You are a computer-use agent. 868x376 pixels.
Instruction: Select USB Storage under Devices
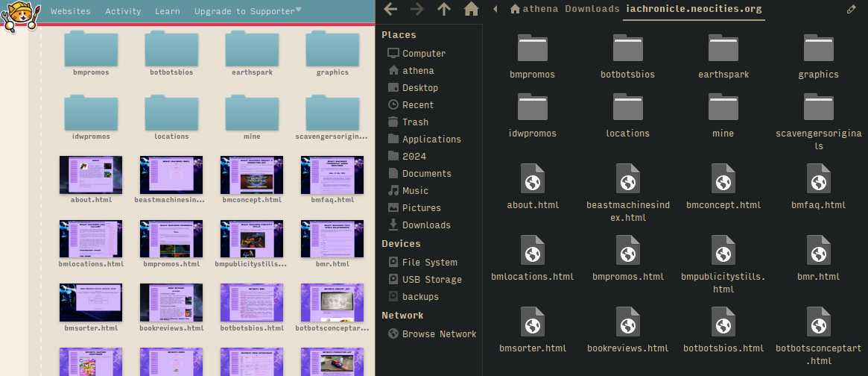pyautogui.click(x=431, y=280)
